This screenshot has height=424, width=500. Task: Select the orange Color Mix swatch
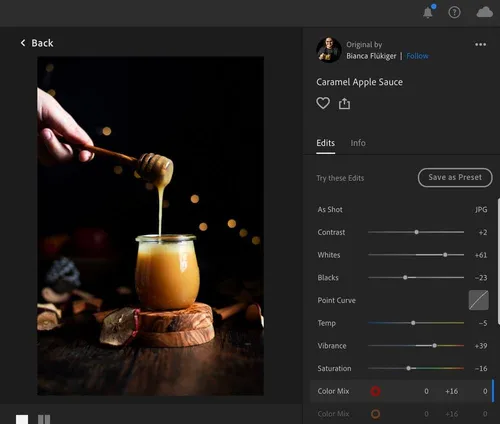[x=375, y=414]
